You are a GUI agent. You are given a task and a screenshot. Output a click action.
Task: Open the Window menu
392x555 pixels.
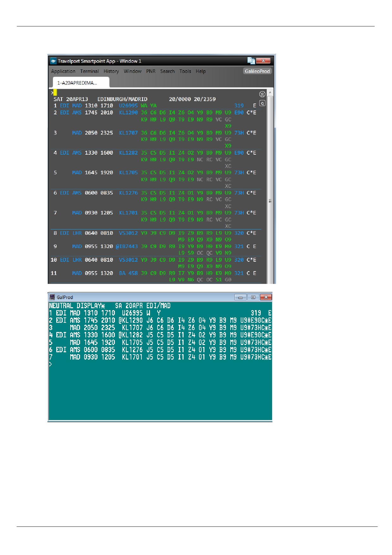click(133, 71)
